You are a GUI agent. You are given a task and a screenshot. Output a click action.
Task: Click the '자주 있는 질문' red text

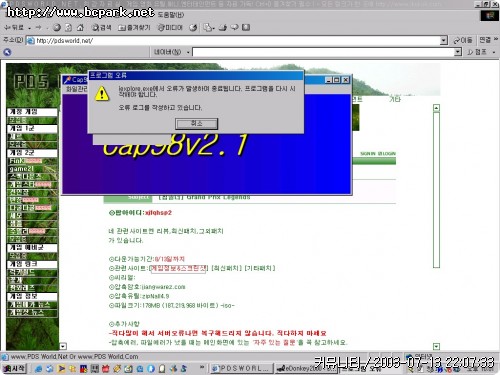pos(275,343)
